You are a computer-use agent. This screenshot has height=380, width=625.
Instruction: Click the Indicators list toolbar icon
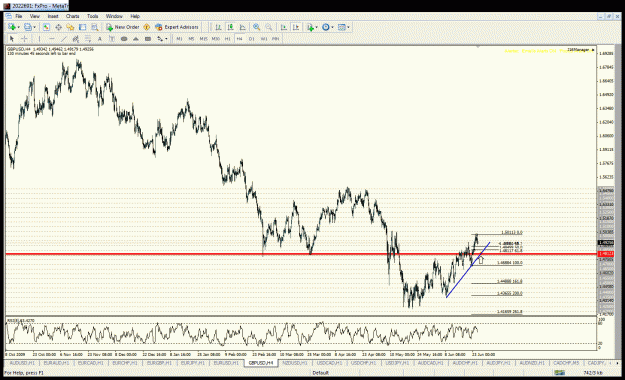310,27
